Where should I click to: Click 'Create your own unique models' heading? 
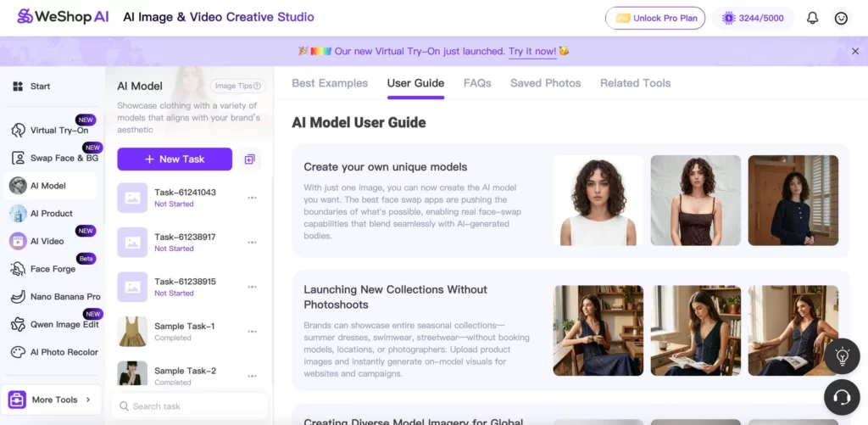386,167
